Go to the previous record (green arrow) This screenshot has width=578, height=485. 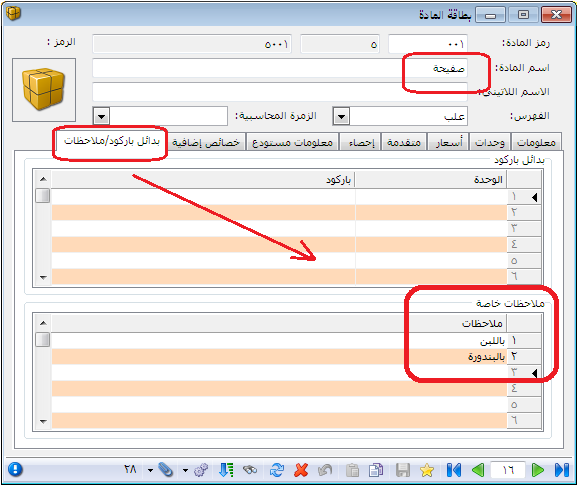pos(478,470)
